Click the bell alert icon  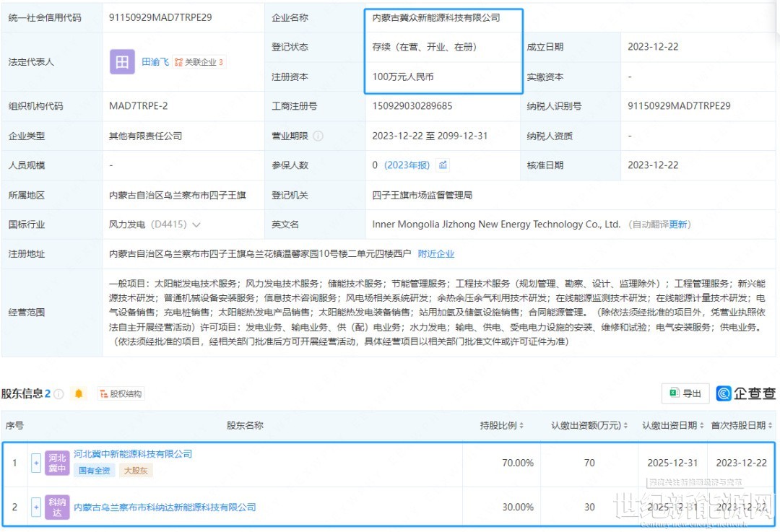pyautogui.click(x=79, y=393)
